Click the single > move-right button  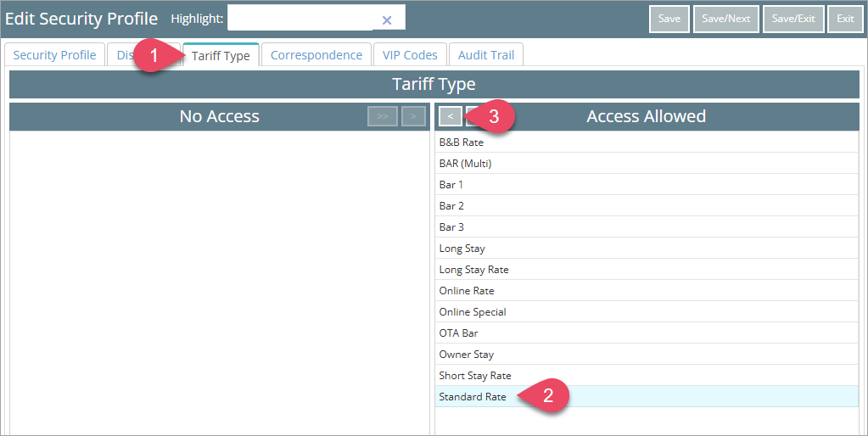point(413,116)
